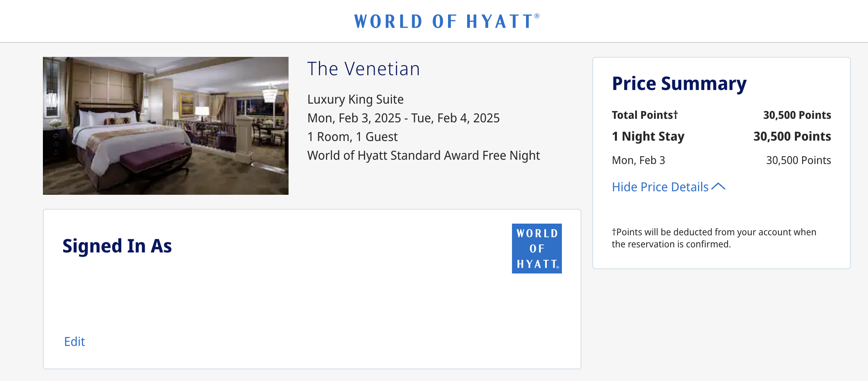Screen dimensions: 868x381
Task: Click the 1 Room, 1 Guest text
Action: click(x=353, y=137)
